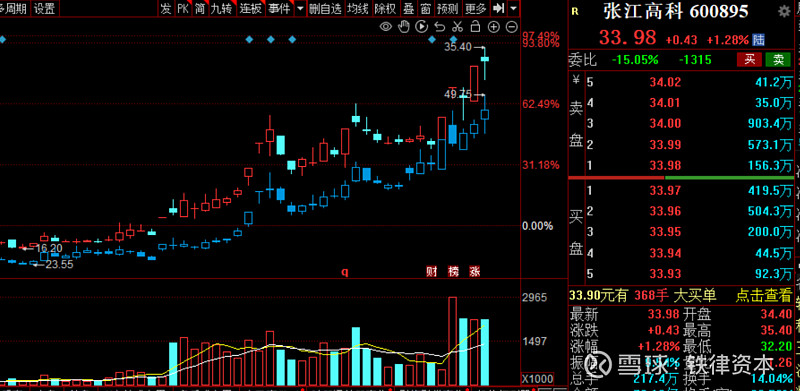The image size is (800, 391).
Task: Expand the 更多 toolbar menu
Action: click(476, 8)
